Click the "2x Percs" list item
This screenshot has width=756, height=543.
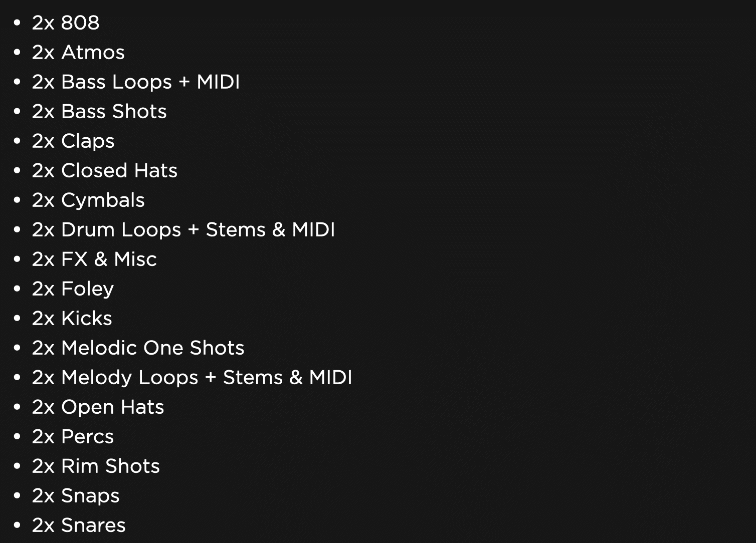[x=73, y=436]
